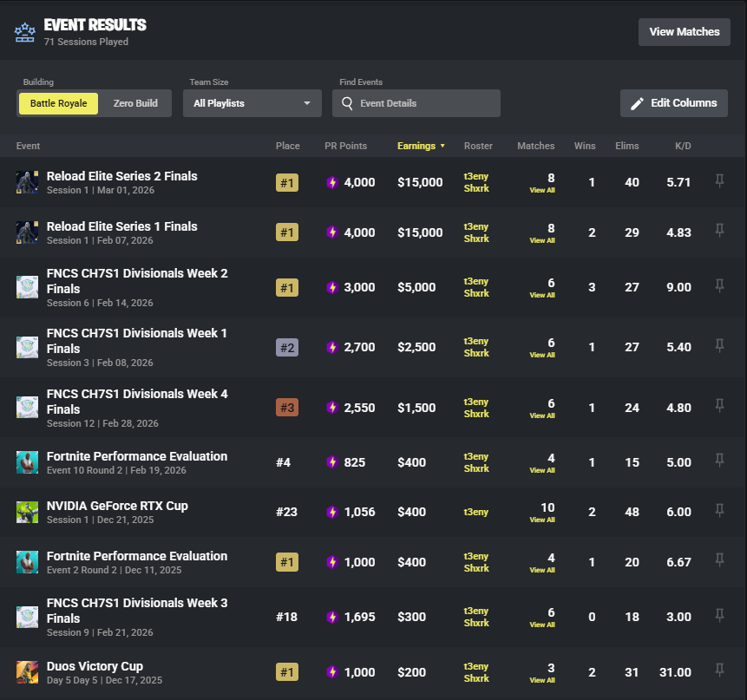Open the Reload Elite Series 1 Finals thumbnail

[27, 232]
